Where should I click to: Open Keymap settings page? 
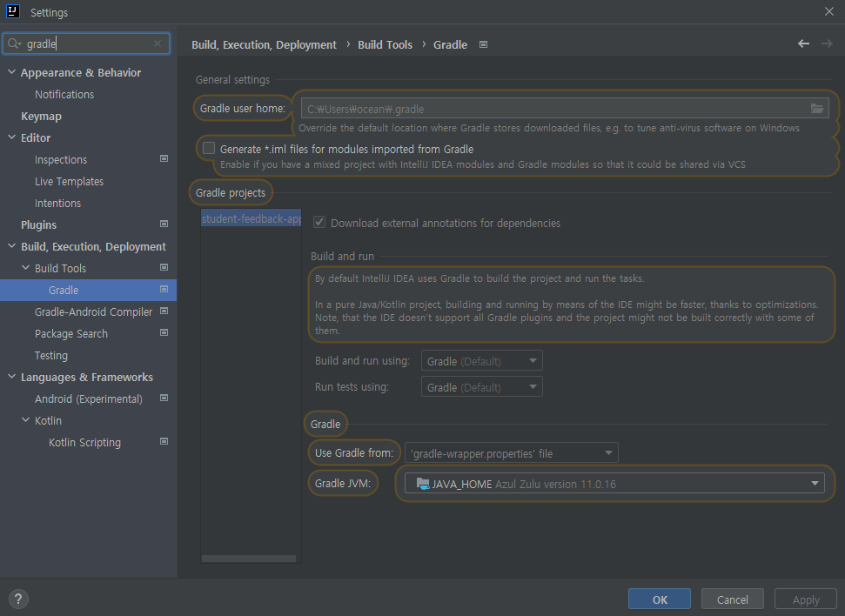coord(41,117)
